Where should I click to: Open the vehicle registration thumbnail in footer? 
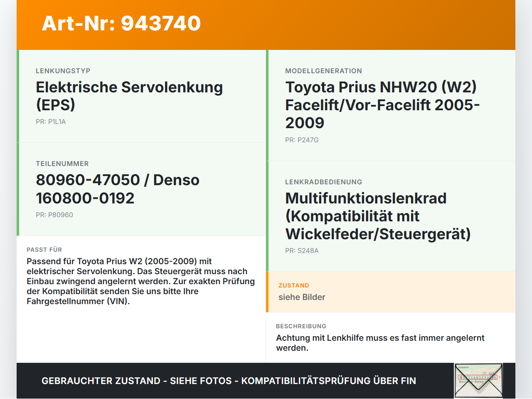478,381
